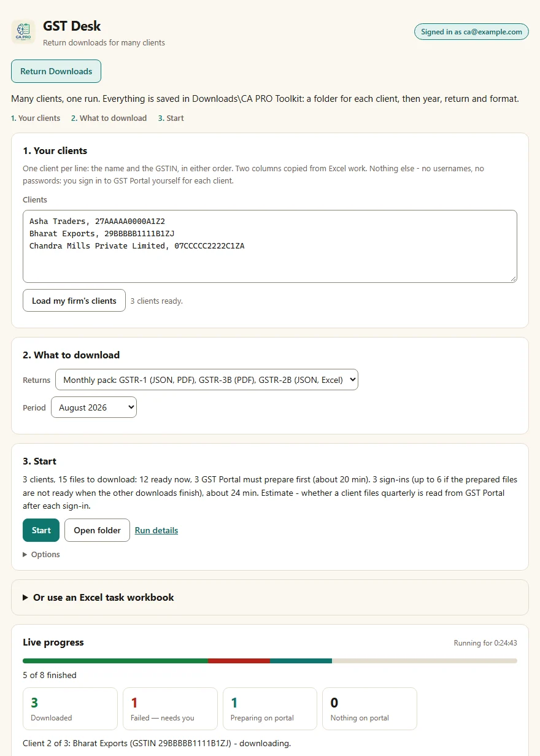This screenshot has width=540, height=756.
Task: Click Load my firm's clients button
Action: (x=74, y=301)
